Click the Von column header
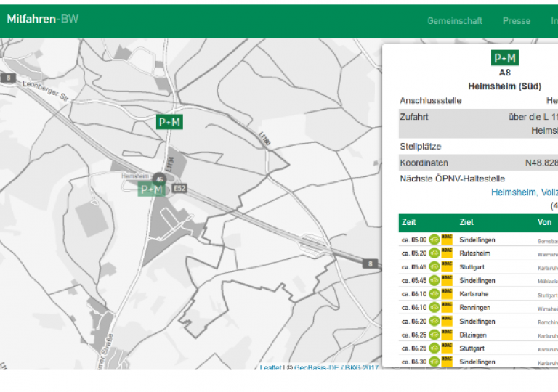 click(x=544, y=222)
